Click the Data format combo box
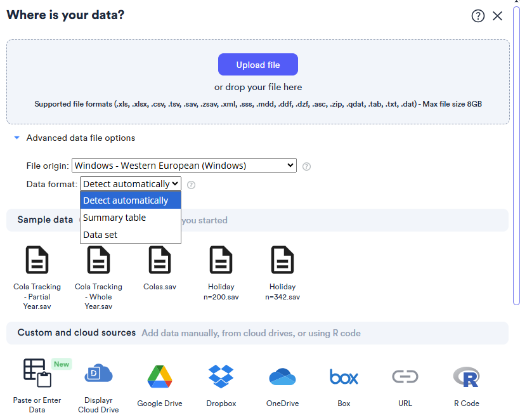This screenshot has width=520, height=420. click(131, 184)
